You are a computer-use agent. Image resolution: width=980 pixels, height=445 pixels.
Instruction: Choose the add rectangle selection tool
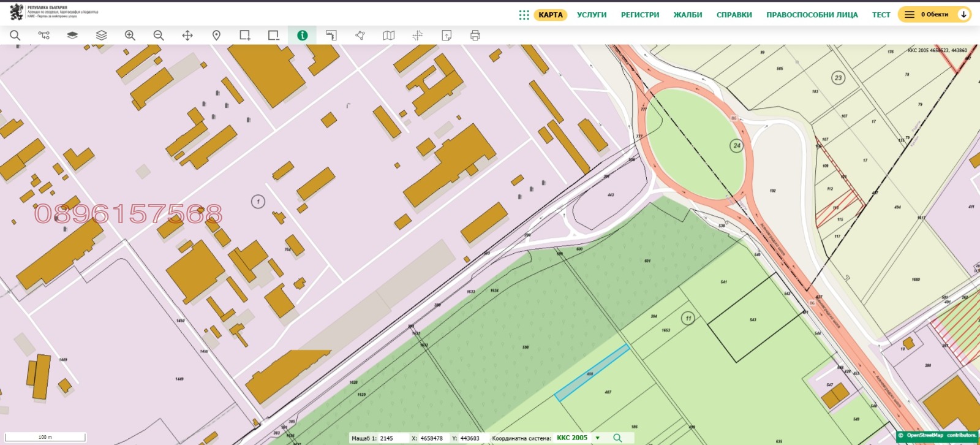(245, 36)
